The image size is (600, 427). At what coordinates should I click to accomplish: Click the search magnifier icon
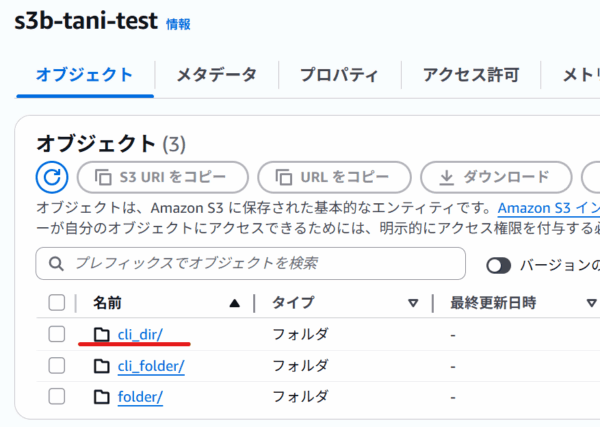pos(56,264)
